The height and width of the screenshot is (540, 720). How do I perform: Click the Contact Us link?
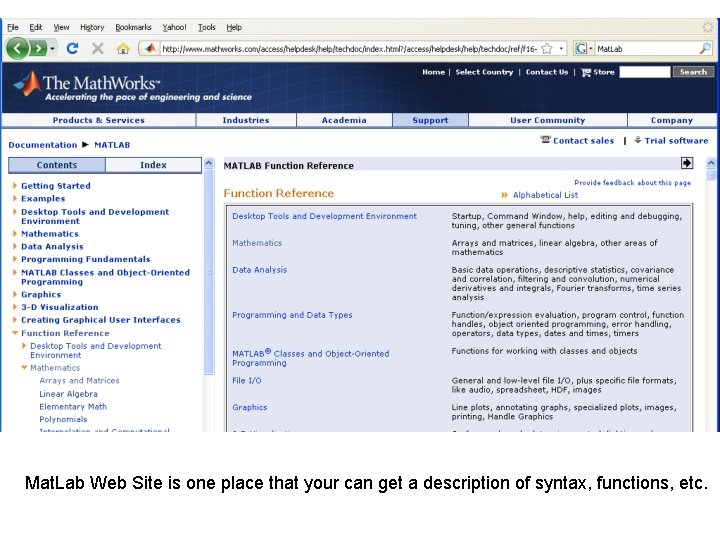(547, 72)
